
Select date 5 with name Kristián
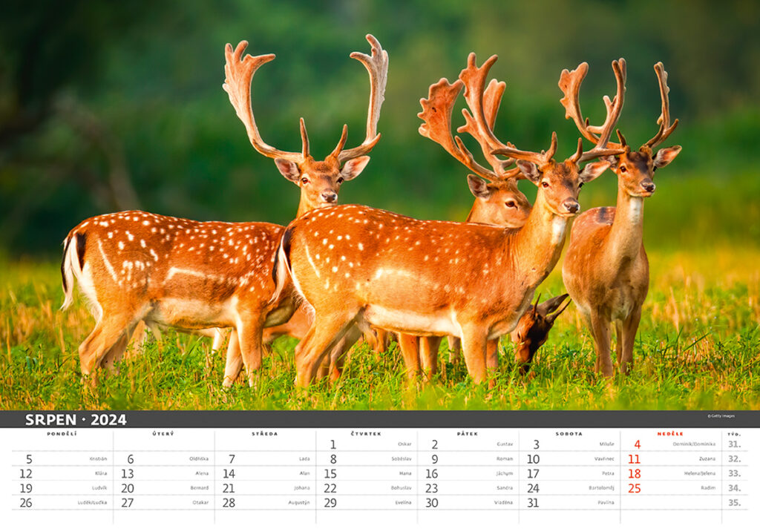tap(29, 459)
